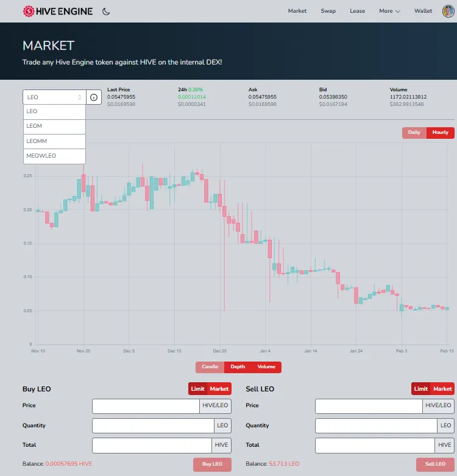Click the Buy LEO button

(213, 464)
